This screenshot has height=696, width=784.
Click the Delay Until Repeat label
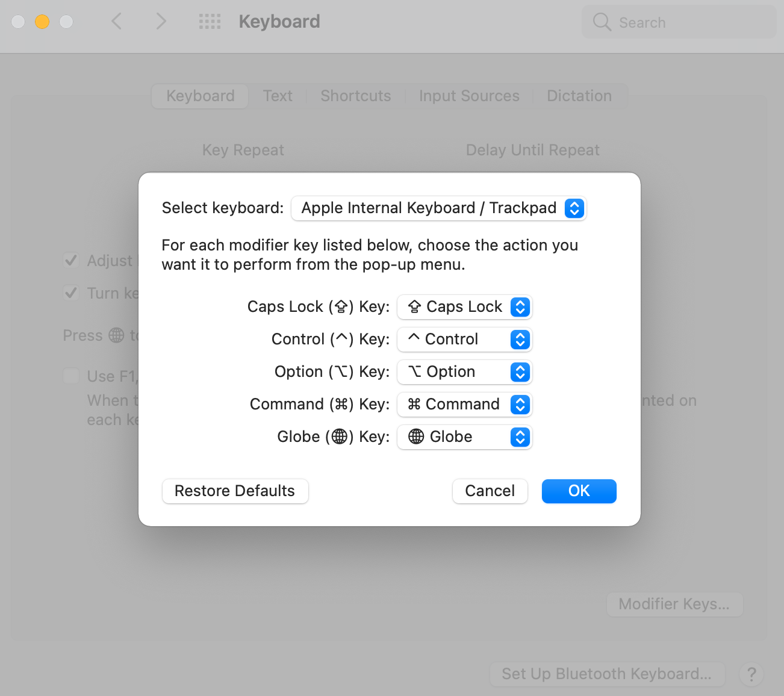tap(533, 150)
